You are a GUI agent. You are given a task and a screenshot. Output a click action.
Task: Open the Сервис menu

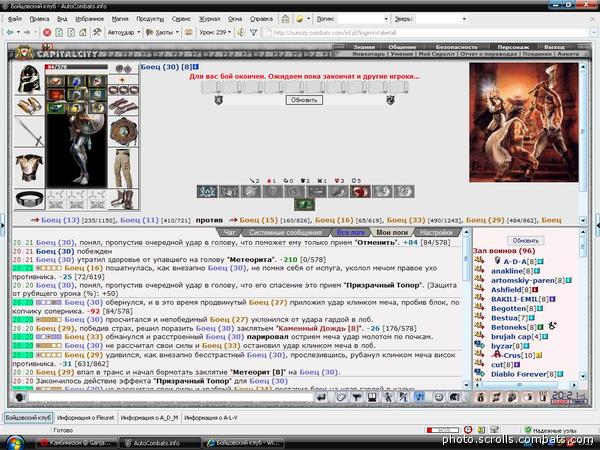pyautogui.click(x=181, y=19)
